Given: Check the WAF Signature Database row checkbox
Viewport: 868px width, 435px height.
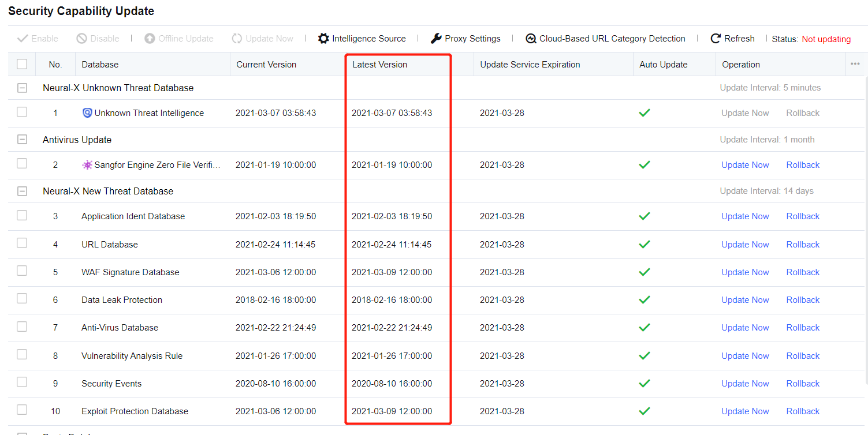Looking at the screenshot, I should pos(22,271).
